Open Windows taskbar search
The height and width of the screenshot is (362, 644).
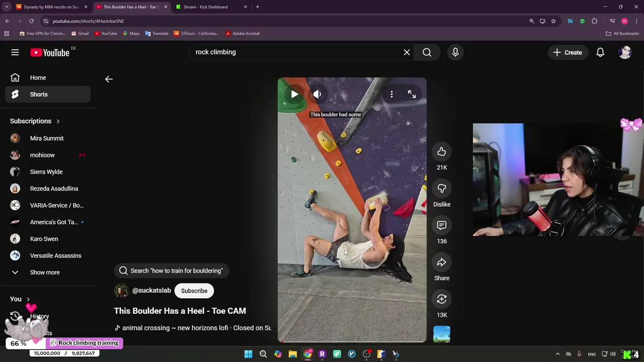(263, 354)
